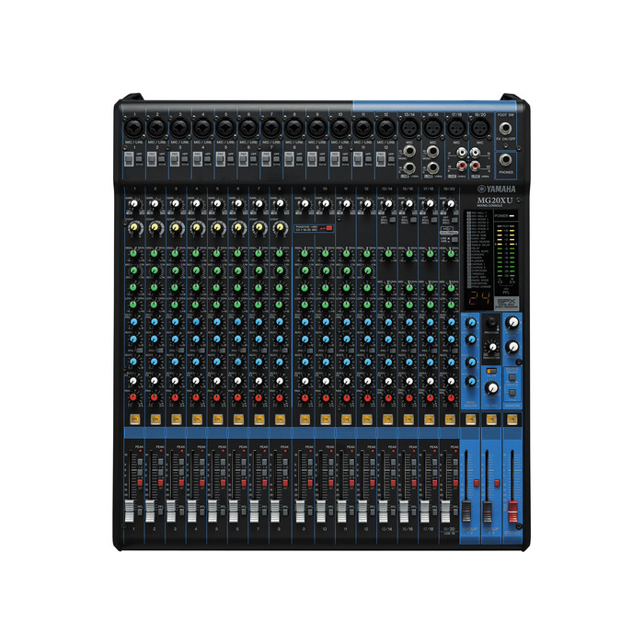The width and height of the screenshot is (644, 644).
Task: Click the black PROGRAM selector knob
Action: tap(491, 322)
